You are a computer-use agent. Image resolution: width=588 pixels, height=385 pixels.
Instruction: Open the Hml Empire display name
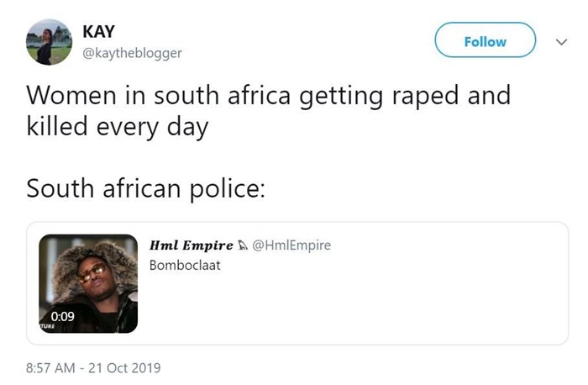pyautogui.click(x=191, y=245)
